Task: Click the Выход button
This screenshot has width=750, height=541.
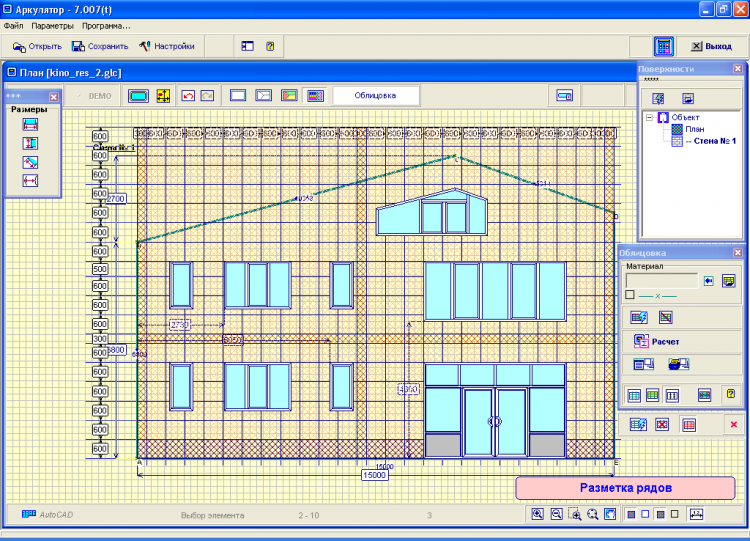Action: tap(712, 46)
